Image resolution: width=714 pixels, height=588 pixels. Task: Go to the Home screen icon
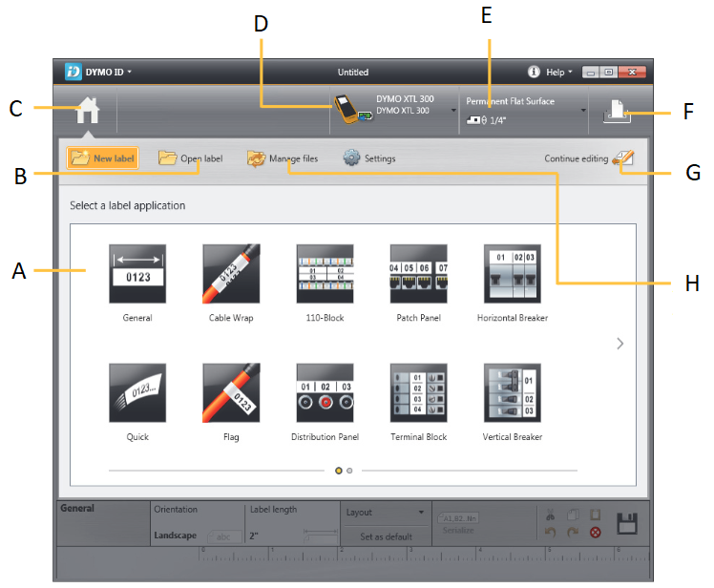coord(88,111)
